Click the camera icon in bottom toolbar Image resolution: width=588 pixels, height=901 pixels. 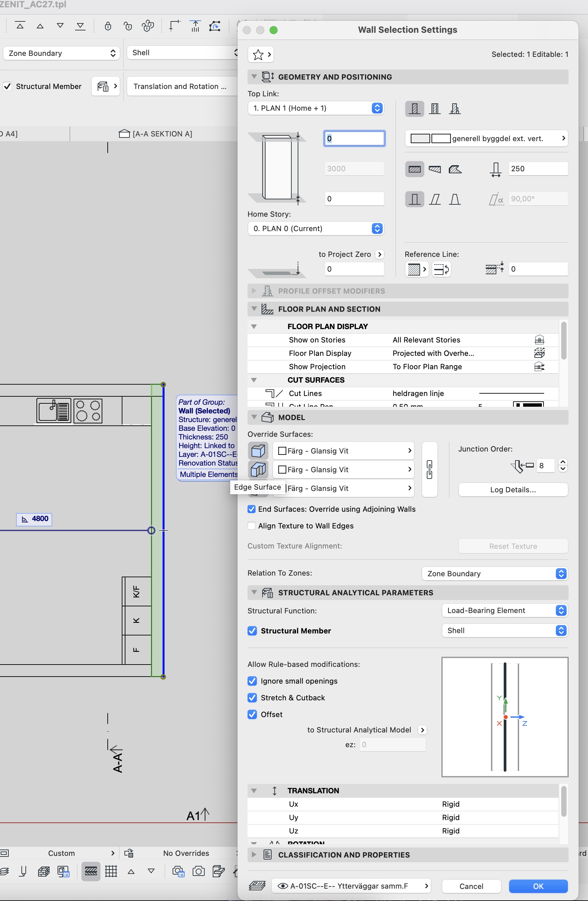pos(198,872)
